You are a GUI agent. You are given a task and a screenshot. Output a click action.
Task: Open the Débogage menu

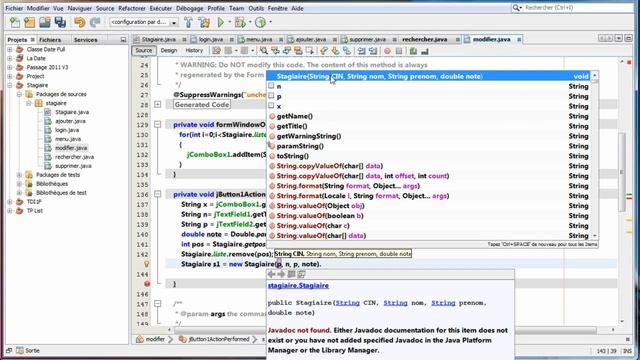click(190, 8)
